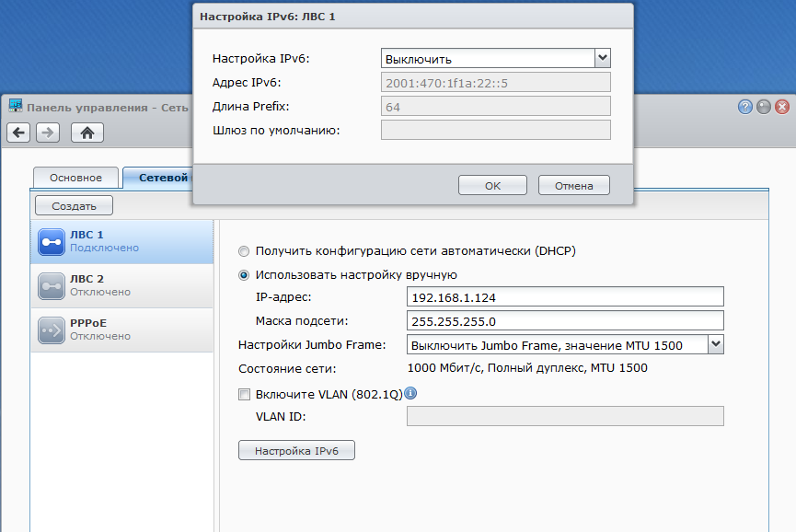This screenshot has height=532, width=796.
Task: Click the forward arrow navigation button
Action: coord(48,133)
